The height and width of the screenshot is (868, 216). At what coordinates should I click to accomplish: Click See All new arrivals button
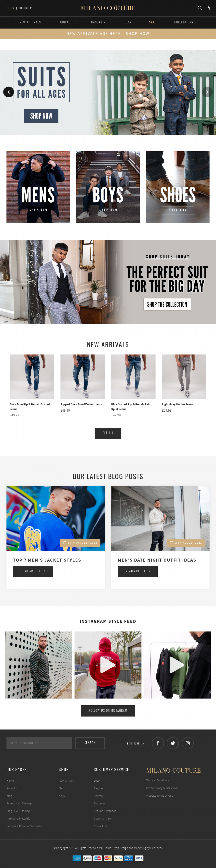click(x=108, y=433)
